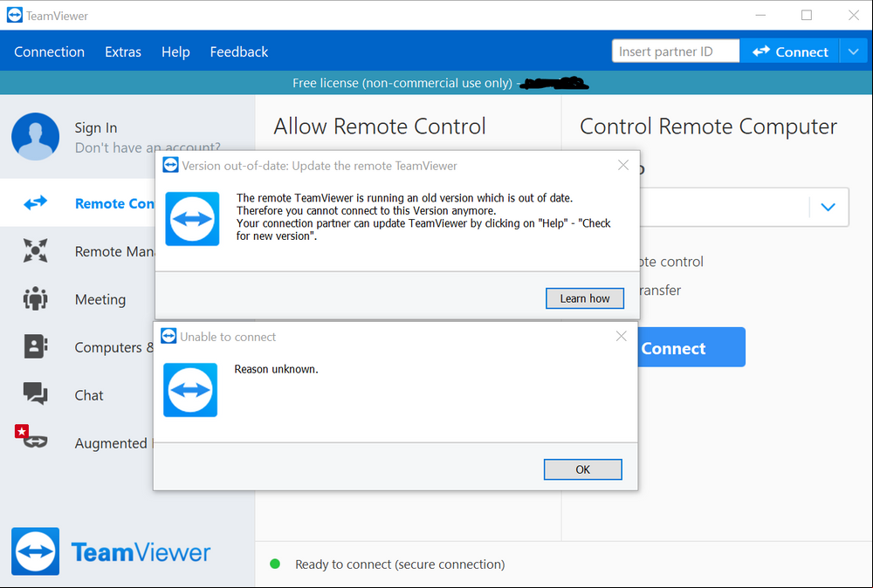This screenshot has height=588, width=873.
Task: Select the Remote Management sidebar label
Action: pos(114,251)
